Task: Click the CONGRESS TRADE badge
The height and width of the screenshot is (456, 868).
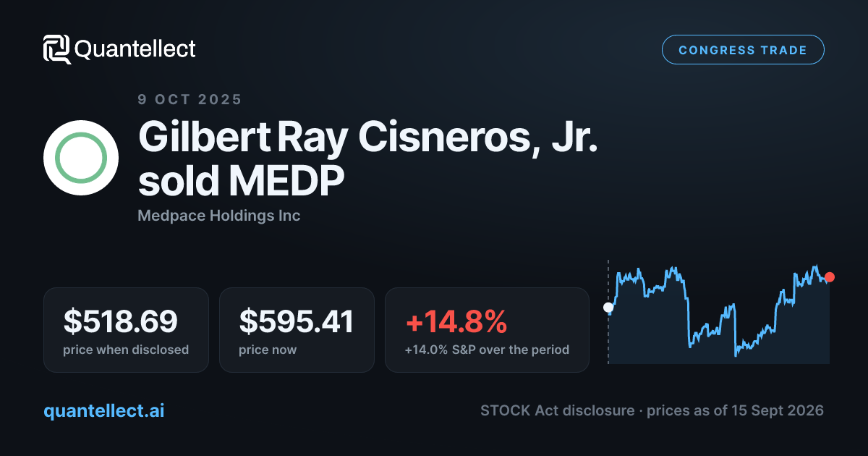Action: [x=743, y=50]
